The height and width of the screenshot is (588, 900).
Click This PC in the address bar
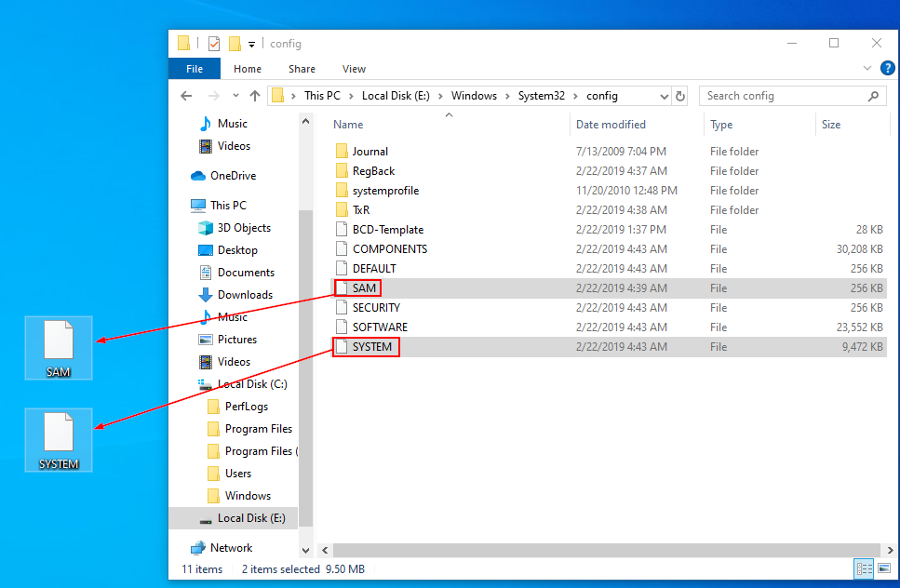(x=322, y=96)
